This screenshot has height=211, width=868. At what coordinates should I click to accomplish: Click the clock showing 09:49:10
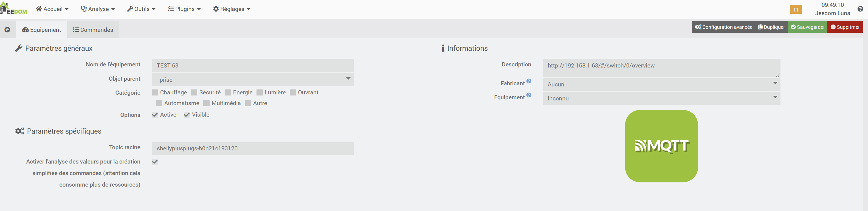(832, 5)
